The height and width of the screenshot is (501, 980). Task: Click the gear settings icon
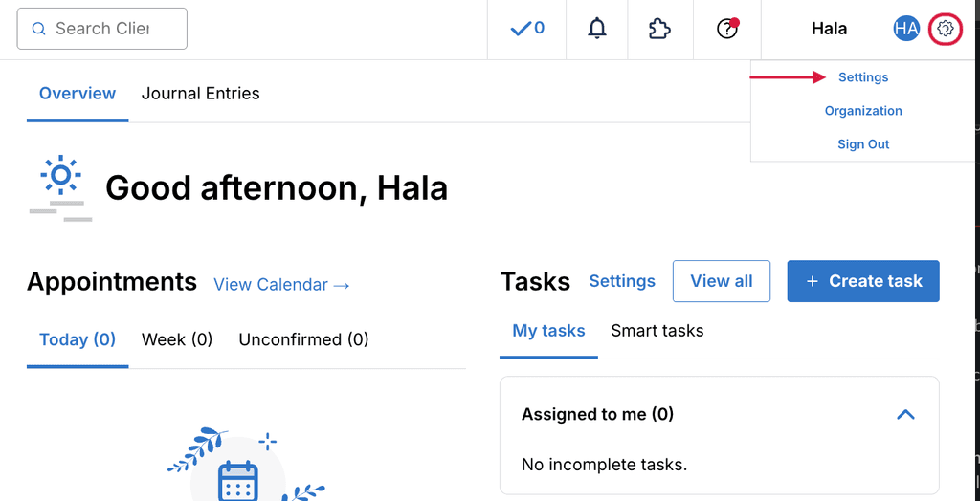[x=945, y=29]
